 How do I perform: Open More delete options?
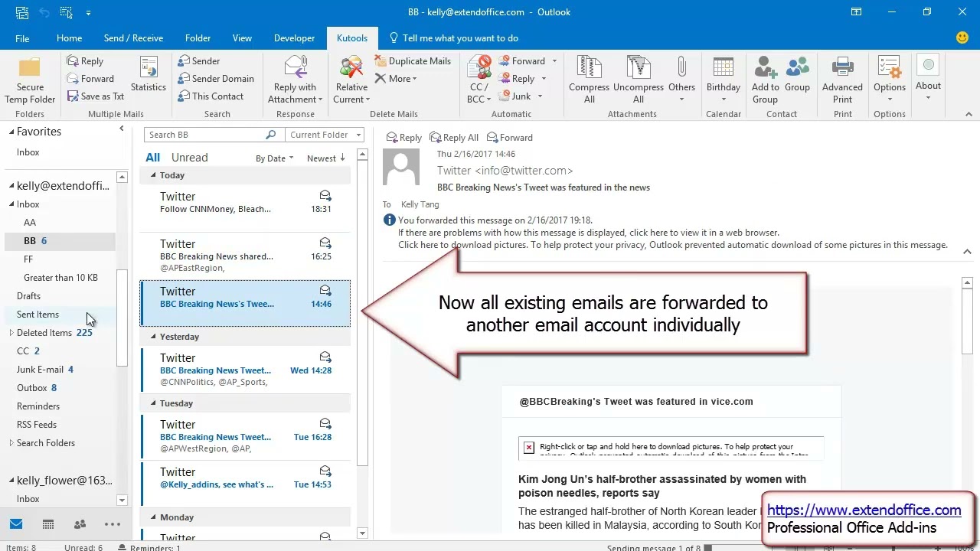tap(396, 79)
